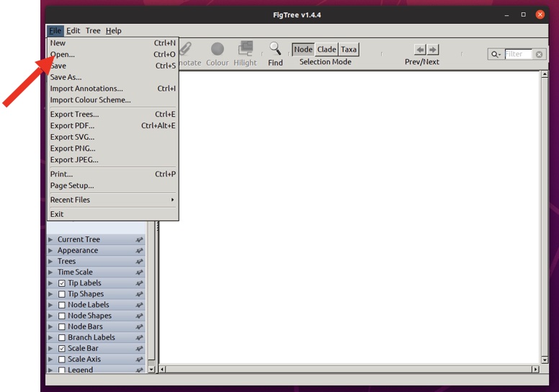Select Export PDF... menu entry
Viewport: 559px width, 392px height.
pos(72,125)
